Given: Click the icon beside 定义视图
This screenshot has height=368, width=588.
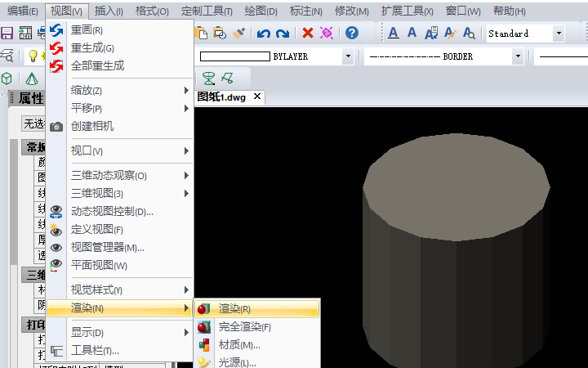Looking at the screenshot, I should coord(56,230).
